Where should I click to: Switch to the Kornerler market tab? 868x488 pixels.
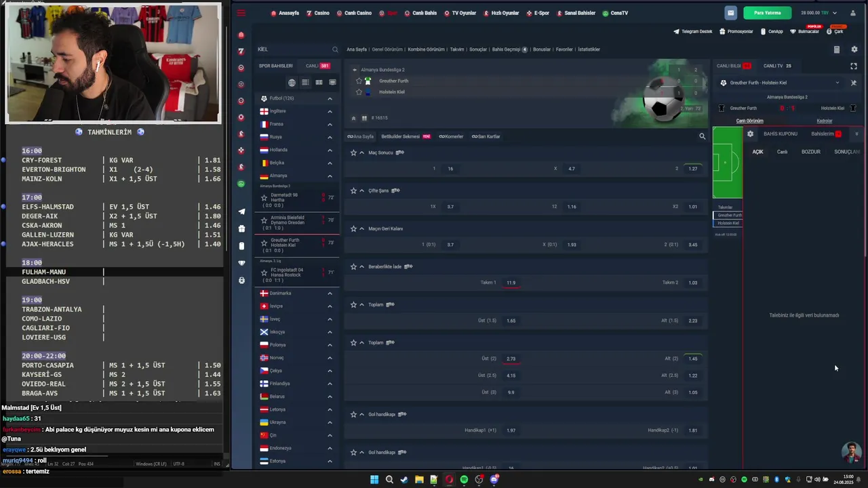tap(451, 136)
